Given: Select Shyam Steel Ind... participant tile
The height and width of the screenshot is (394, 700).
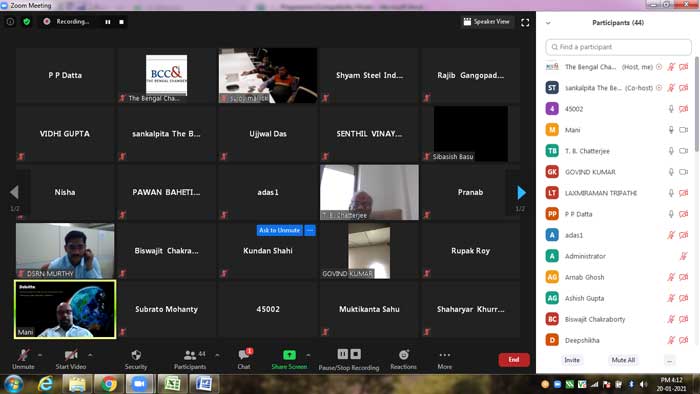Looking at the screenshot, I should pyautogui.click(x=369, y=75).
